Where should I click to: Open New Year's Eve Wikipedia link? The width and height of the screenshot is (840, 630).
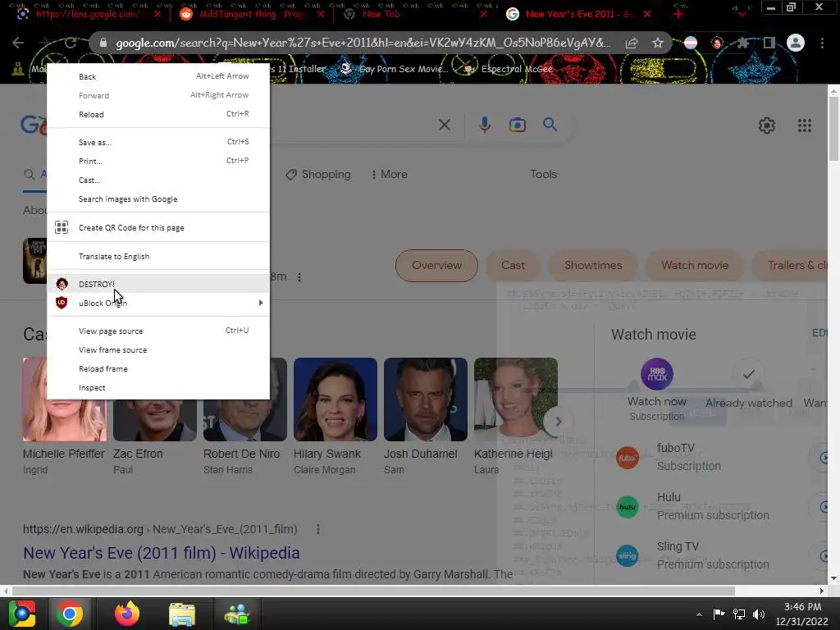coord(162,552)
